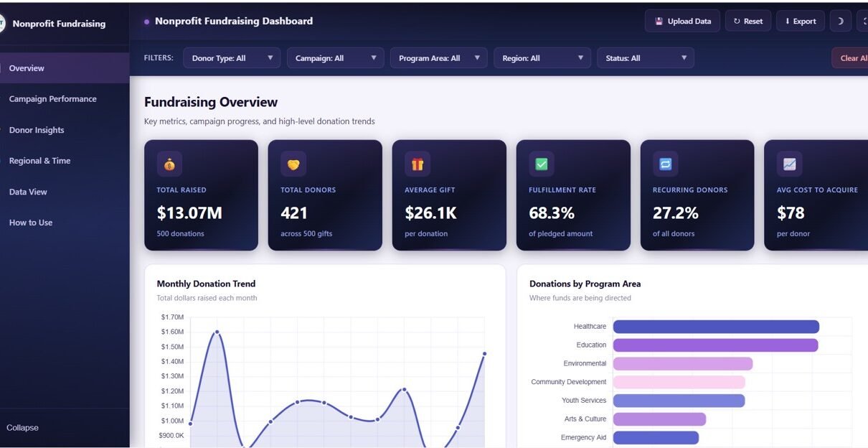868x448 pixels.
Task: Toggle dark mode with the moon icon
Action: (840, 21)
